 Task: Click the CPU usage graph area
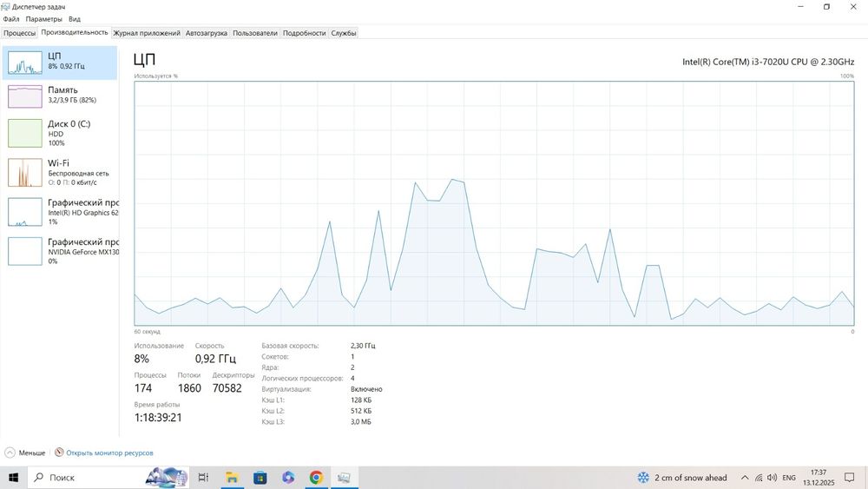click(494, 203)
